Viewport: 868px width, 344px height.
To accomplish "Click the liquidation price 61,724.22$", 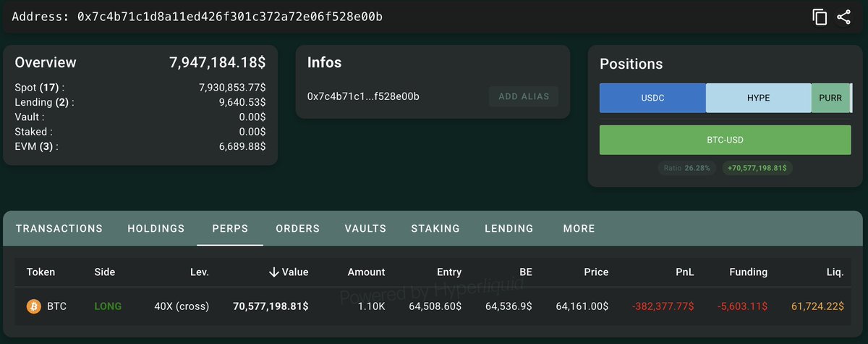I will coord(817,306).
